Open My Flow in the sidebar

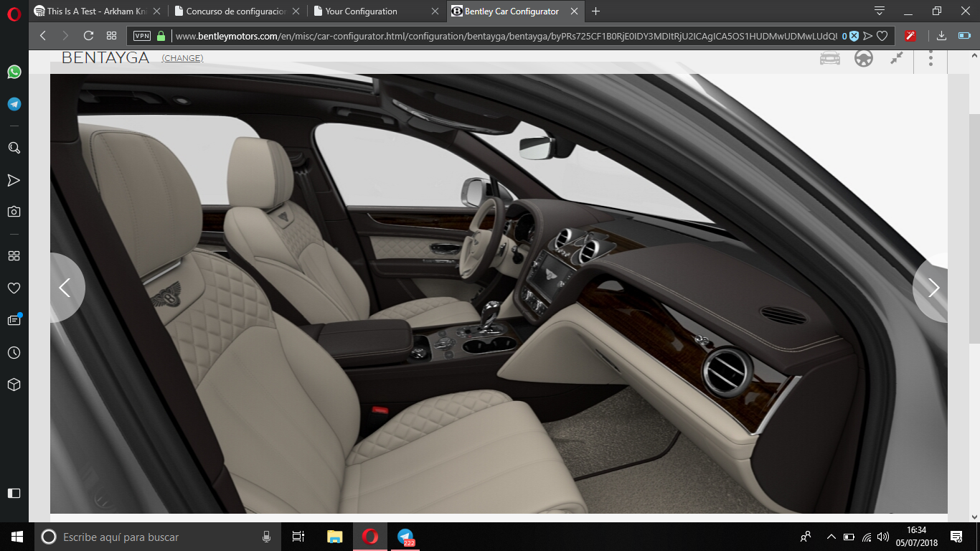coord(14,180)
